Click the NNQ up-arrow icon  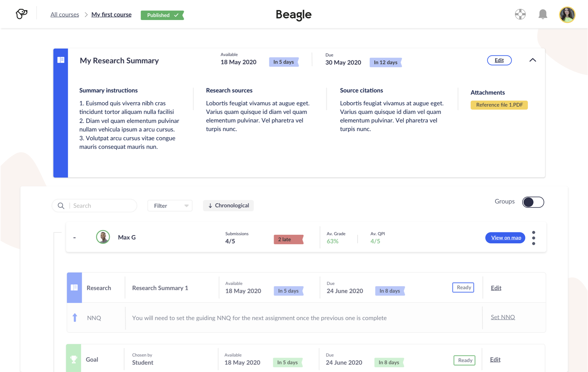tap(75, 318)
